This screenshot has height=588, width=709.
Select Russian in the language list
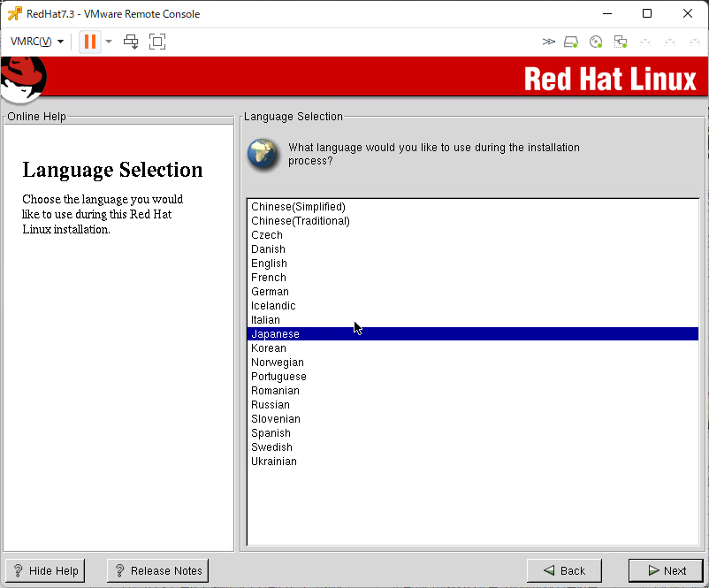(472, 405)
